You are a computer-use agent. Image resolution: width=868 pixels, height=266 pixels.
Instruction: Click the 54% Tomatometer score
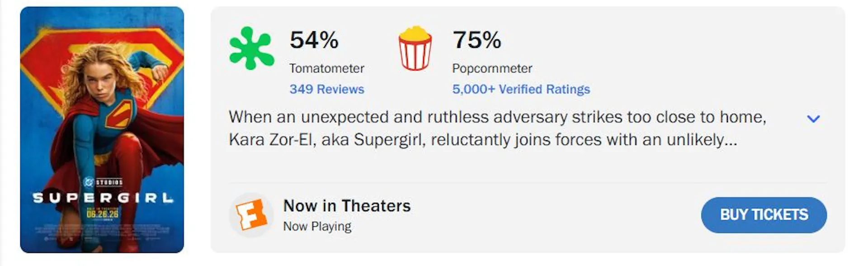click(x=314, y=40)
